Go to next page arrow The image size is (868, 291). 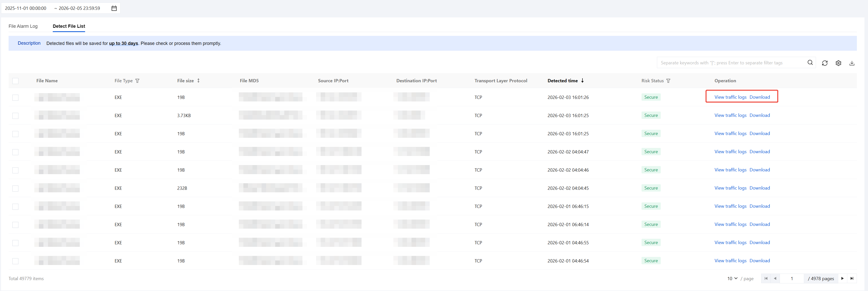843,278
